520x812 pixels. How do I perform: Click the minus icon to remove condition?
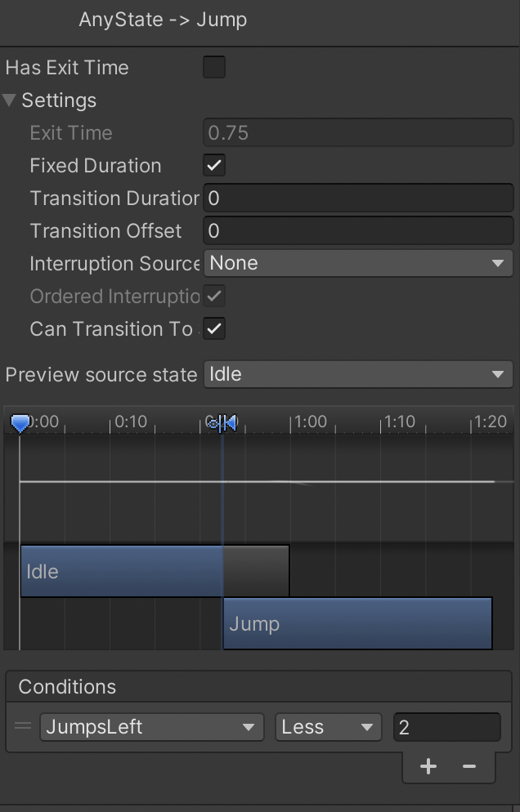pyautogui.click(x=469, y=766)
